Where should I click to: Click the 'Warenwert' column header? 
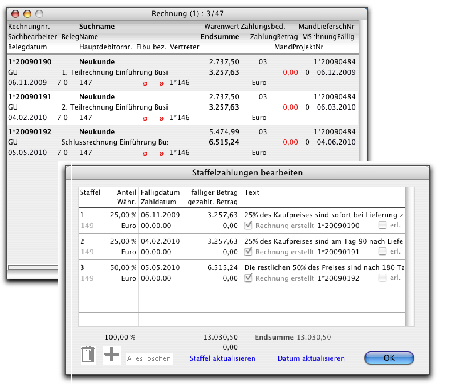tap(221, 27)
